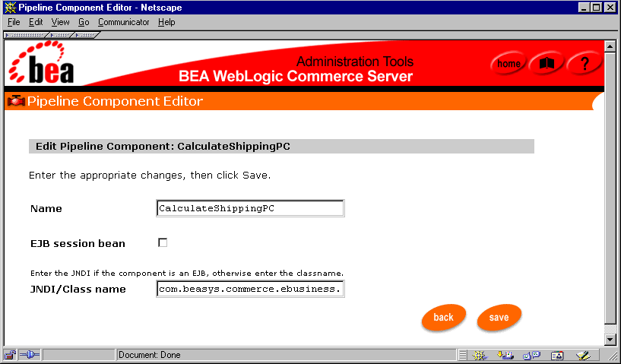Expand the third collapsed toolbar handle

pyautogui.click(x=85, y=35)
